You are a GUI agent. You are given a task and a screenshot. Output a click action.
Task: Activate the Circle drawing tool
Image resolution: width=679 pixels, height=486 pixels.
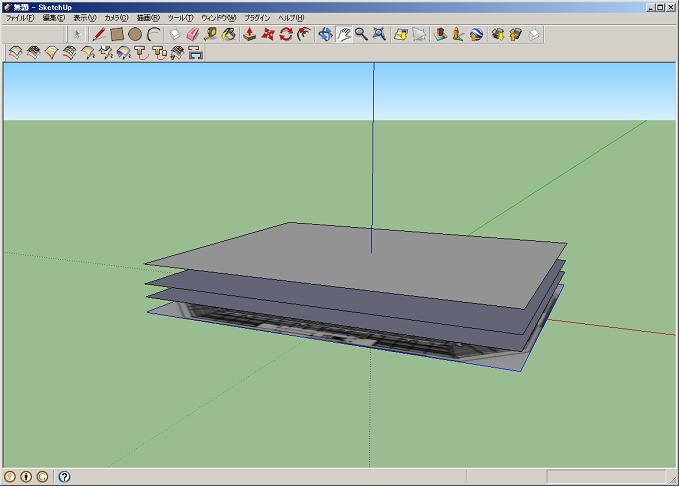tap(135, 34)
